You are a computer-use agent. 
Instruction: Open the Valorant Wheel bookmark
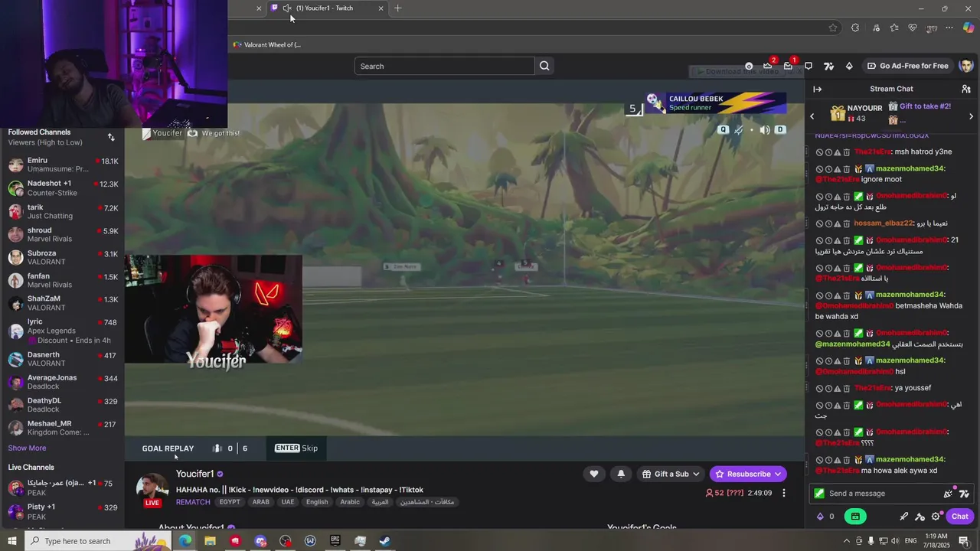click(x=267, y=44)
